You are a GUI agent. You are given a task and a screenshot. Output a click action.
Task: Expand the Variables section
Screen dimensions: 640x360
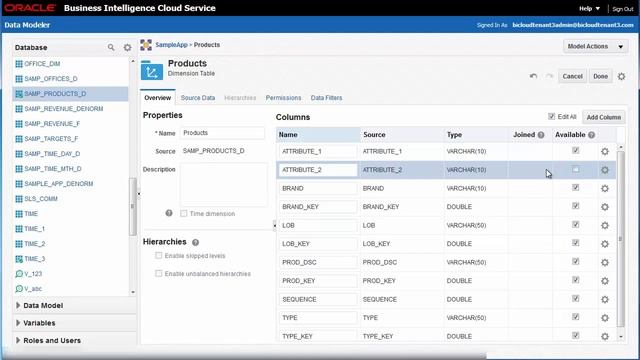(18, 323)
